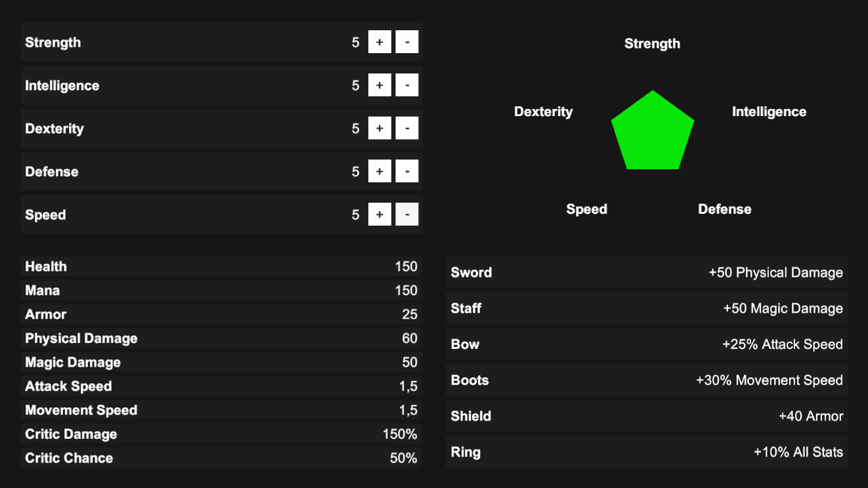Click the Strength label on radar chart
Viewport: 868px width, 488px height.
[x=652, y=43]
